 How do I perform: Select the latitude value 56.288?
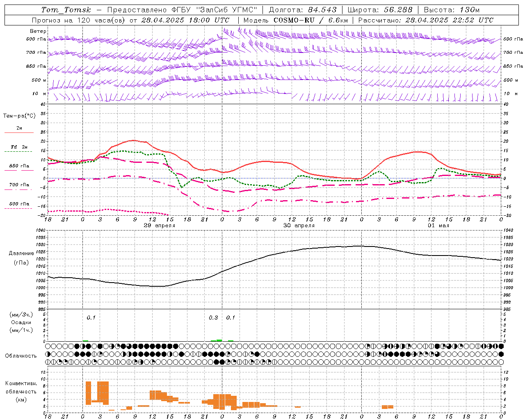[398, 10]
